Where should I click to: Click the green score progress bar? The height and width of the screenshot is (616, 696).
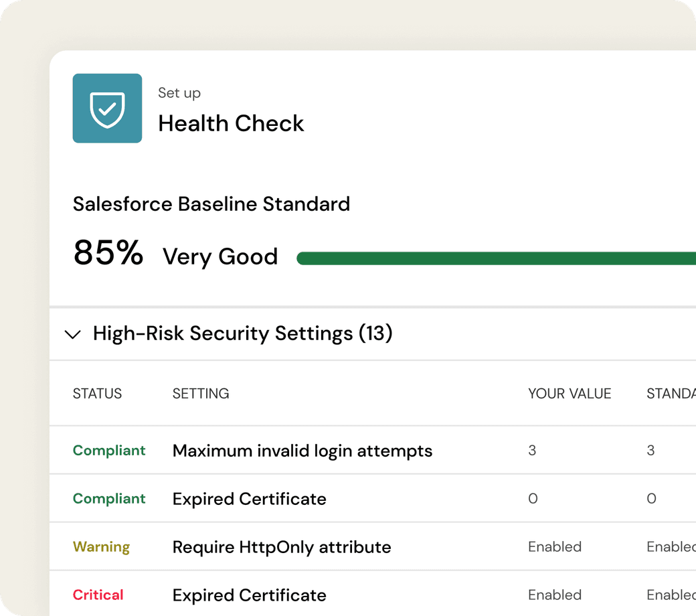(496, 258)
